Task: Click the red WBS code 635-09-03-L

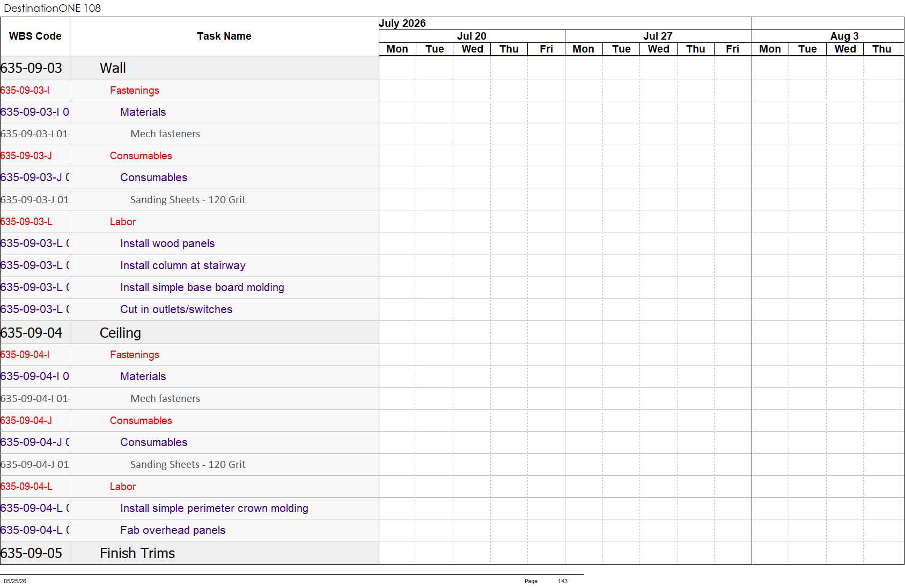Action: [x=26, y=222]
